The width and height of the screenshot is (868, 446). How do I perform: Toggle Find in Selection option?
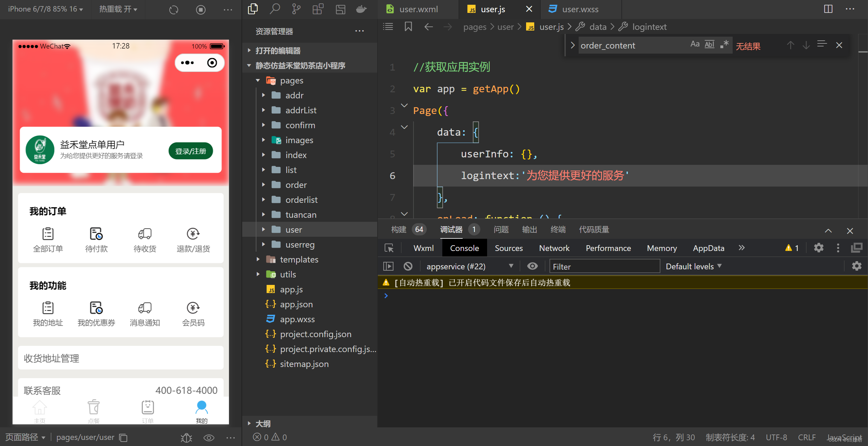click(822, 44)
